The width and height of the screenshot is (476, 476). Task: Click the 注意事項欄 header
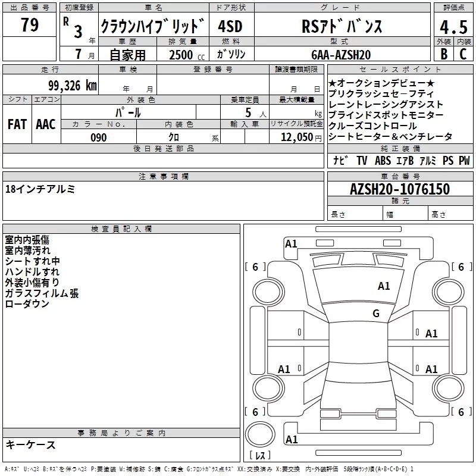tap(163, 176)
